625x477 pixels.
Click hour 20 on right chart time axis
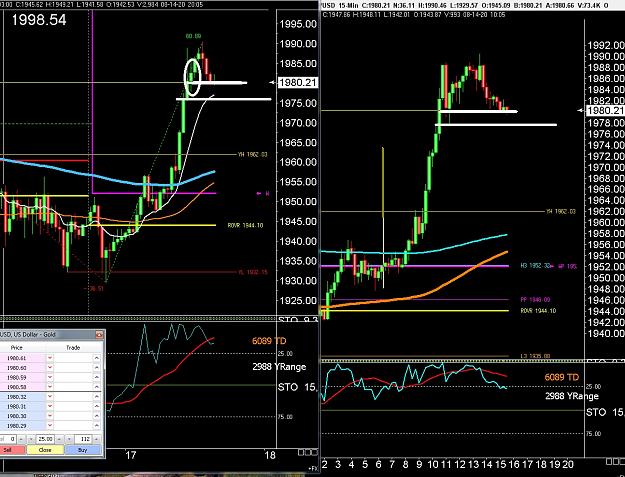pos(568,464)
